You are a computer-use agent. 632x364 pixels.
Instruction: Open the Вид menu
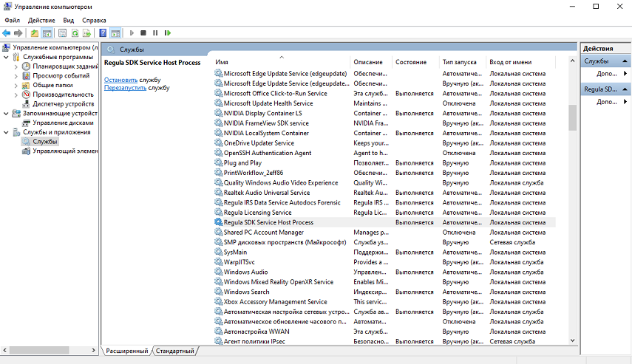pyautogui.click(x=69, y=20)
